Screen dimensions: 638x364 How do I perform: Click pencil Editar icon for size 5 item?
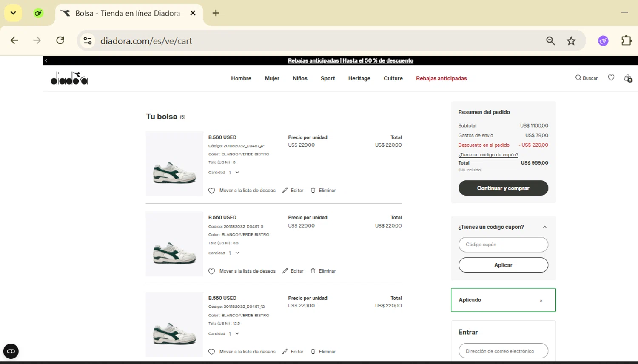click(x=285, y=190)
